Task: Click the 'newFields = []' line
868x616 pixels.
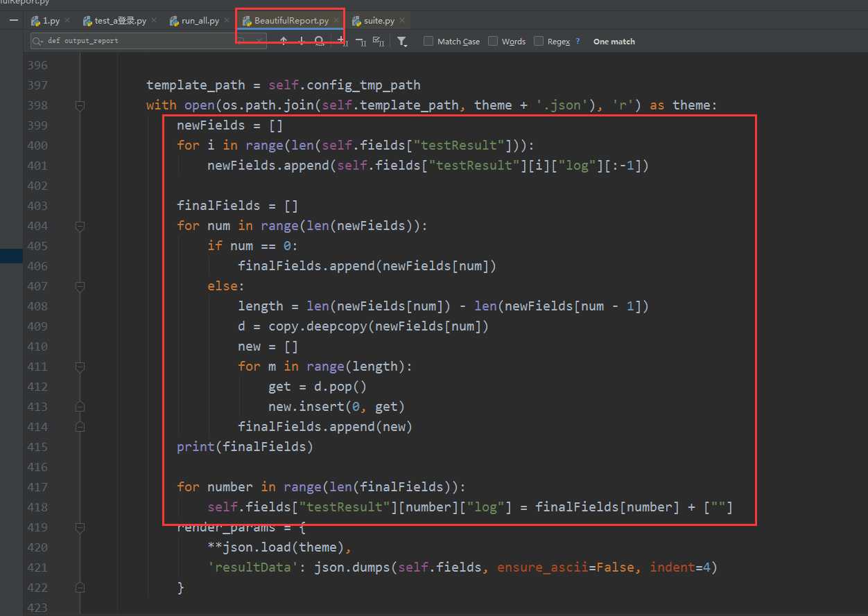Action: (x=230, y=125)
